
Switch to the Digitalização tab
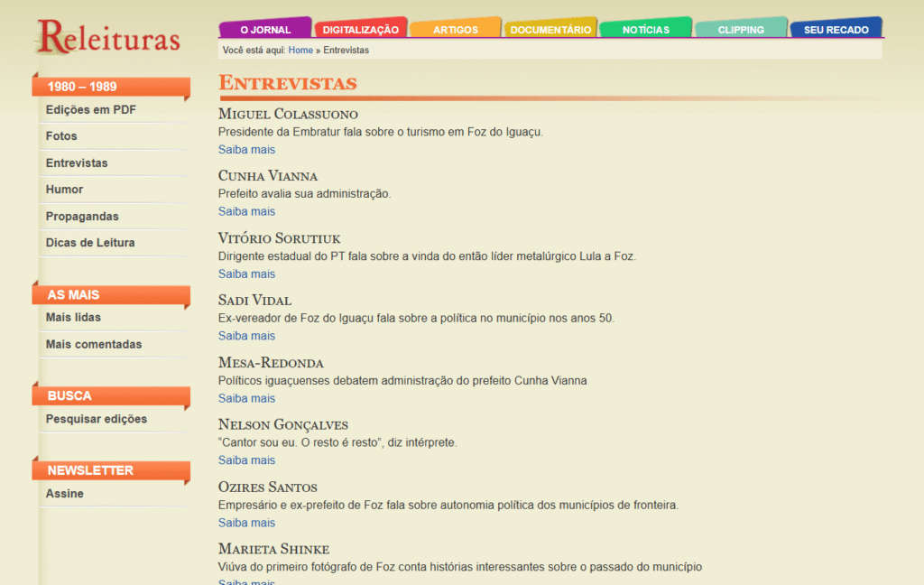pos(360,30)
